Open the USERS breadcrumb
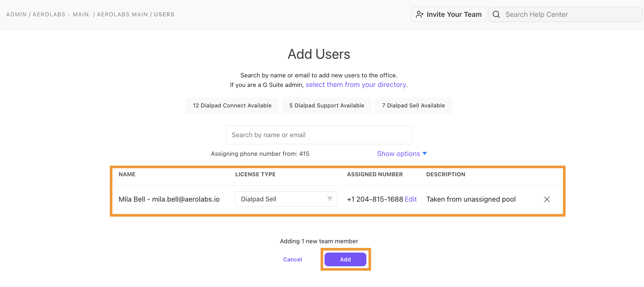Viewport: 644px width, 287px height. [164, 14]
